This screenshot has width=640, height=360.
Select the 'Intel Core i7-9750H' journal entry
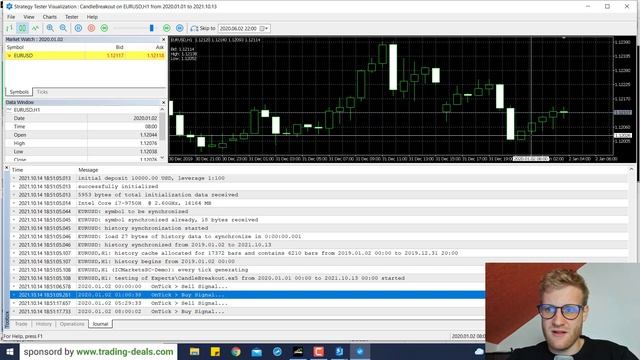(x=319, y=203)
